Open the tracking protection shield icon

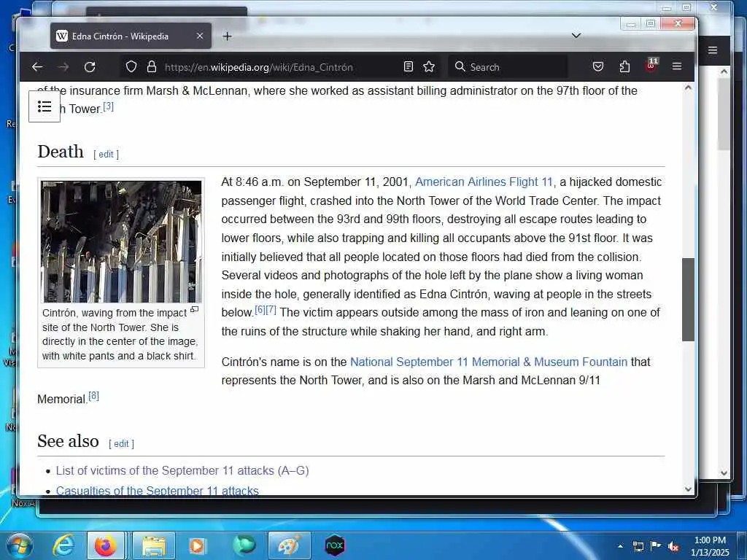131,66
